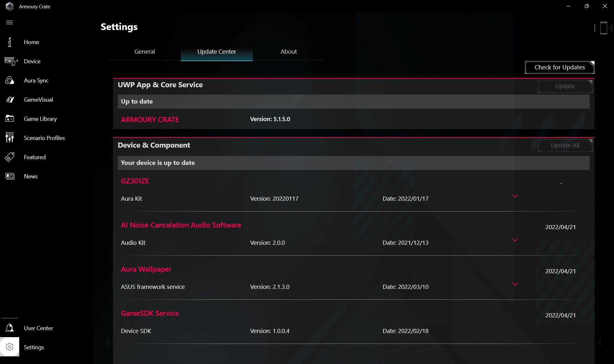The image size is (614, 364).
Task: Click the Home icon in sidebar
Action: pyautogui.click(x=10, y=42)
